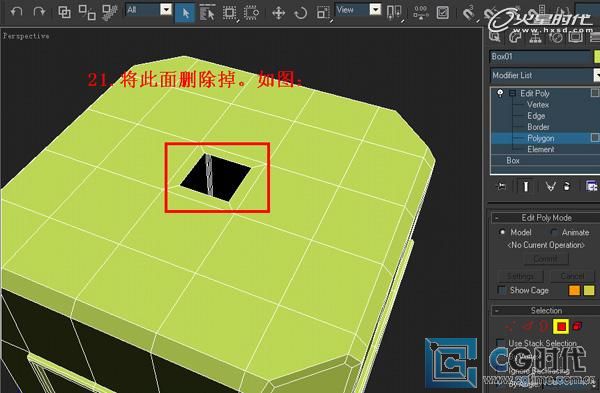Choose the Select and Rotate tool

[301, 13]
